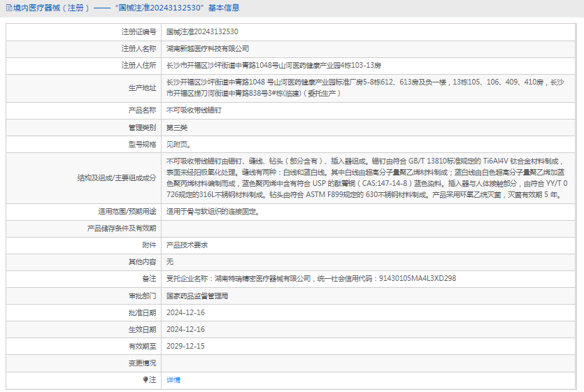This screenshot has height=392, width=584.
Task: Select registration number 国械注准20243132530 in table
Action: pyautogui.click(x=202, y=31)
